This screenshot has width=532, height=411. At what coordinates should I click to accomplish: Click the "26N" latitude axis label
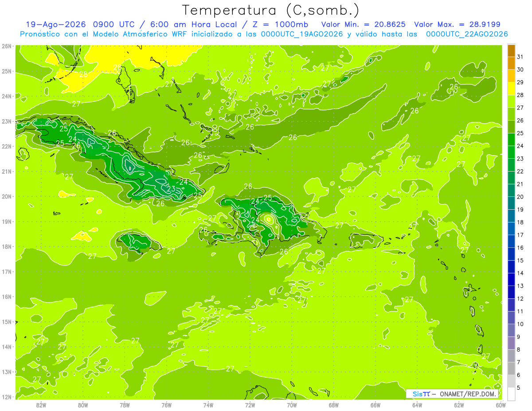[6, 46]
